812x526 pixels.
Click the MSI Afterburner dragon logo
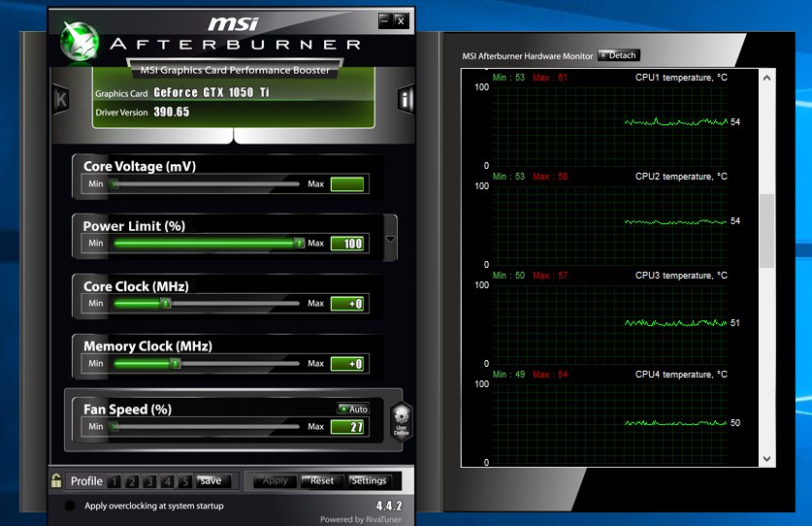click(80, 41)
